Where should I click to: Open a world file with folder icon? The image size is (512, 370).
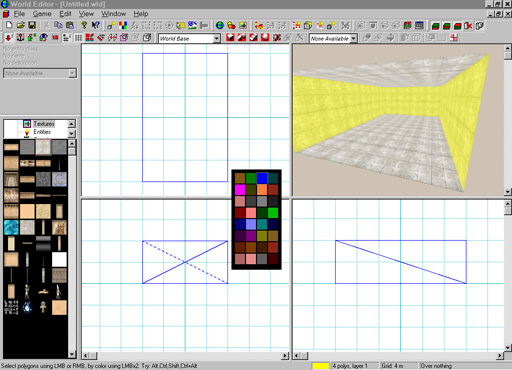tap(21, 25)
